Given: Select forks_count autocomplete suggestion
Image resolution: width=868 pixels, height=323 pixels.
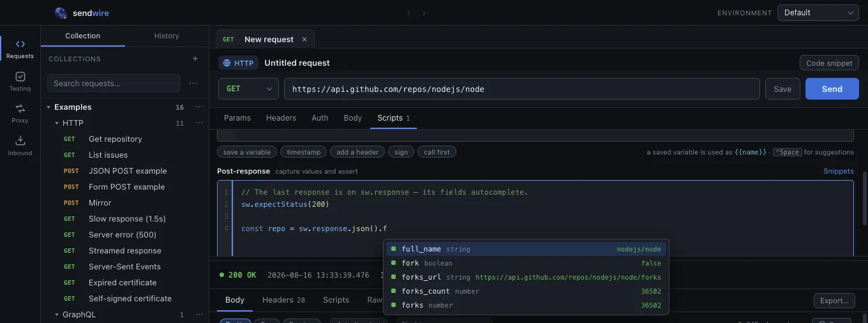Looking at the screenshot, I should (x=526, y=291).
